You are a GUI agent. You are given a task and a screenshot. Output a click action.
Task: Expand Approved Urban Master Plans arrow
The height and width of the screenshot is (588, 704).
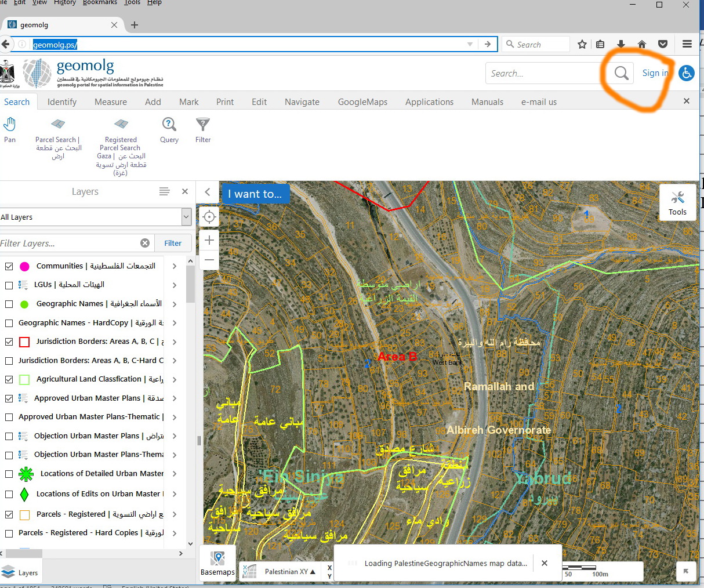tap(175, 398)
